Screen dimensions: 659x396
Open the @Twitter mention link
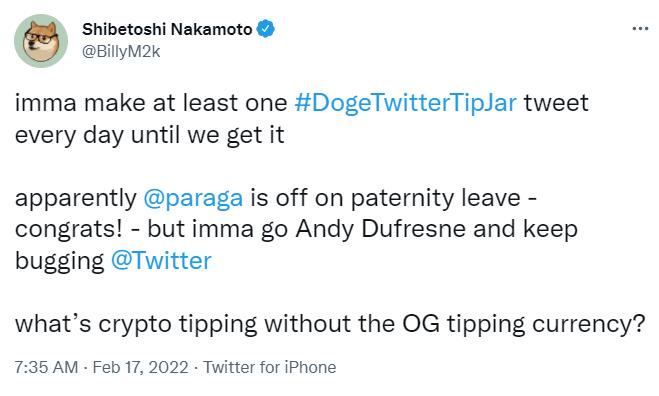tap(161, 261)
